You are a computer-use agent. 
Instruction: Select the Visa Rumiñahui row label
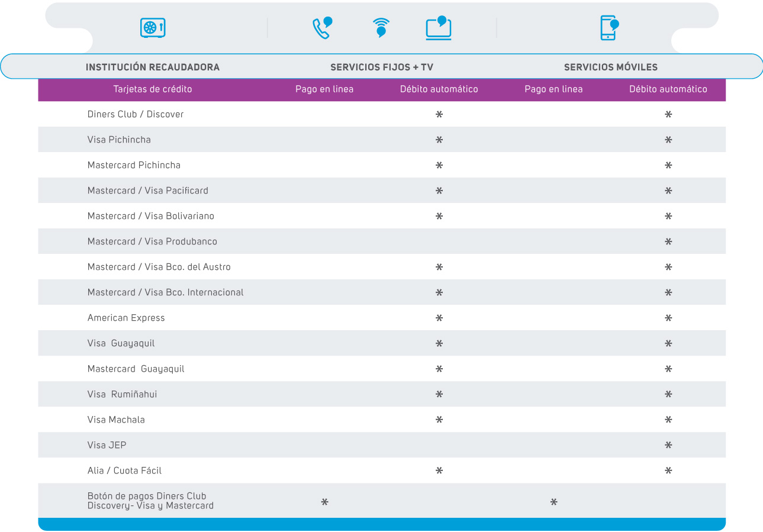click(122, 394)
